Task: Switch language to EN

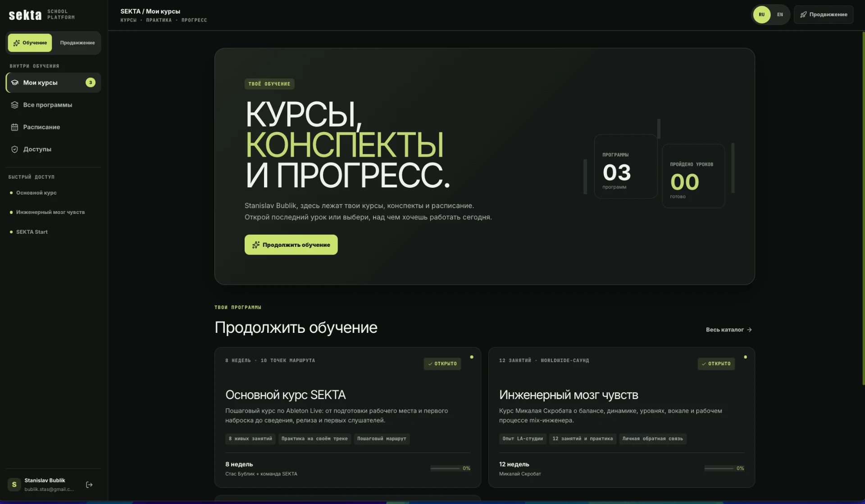Action: coord(780,14)
